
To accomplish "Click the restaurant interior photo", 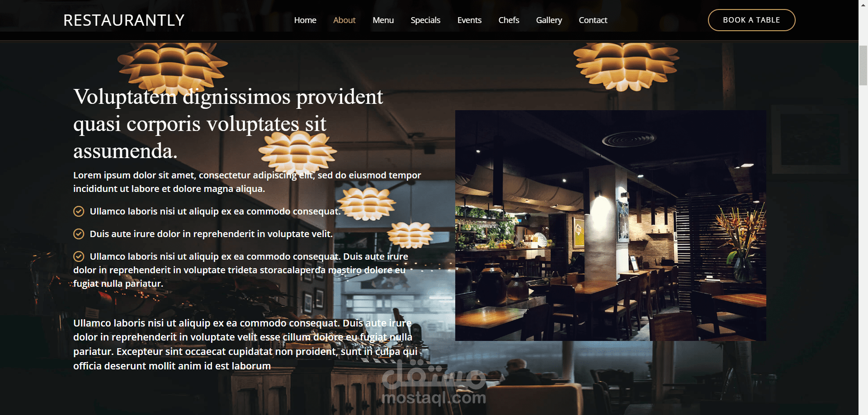I will click(x=610, y=225).
